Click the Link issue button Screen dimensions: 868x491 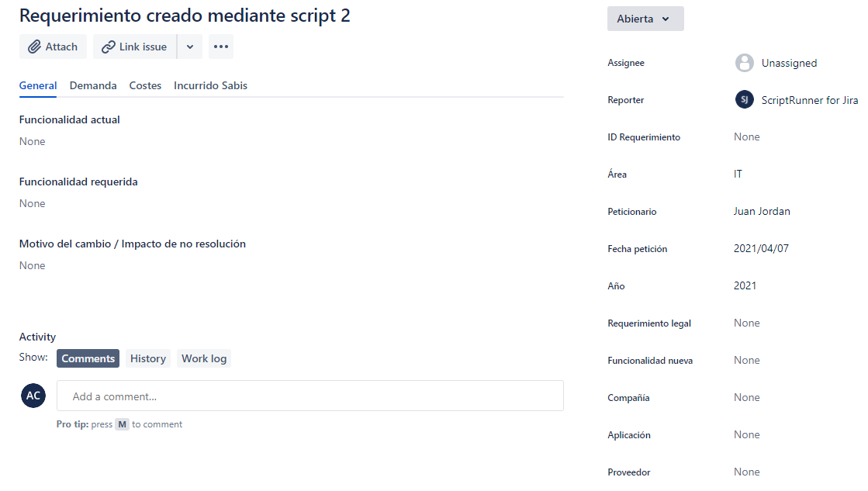tap(134, 47)
